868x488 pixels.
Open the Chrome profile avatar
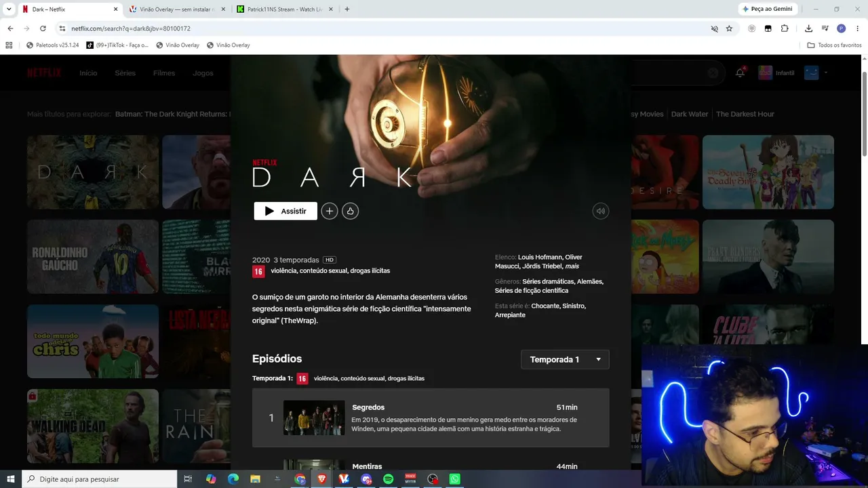click(x=841, y=28)
